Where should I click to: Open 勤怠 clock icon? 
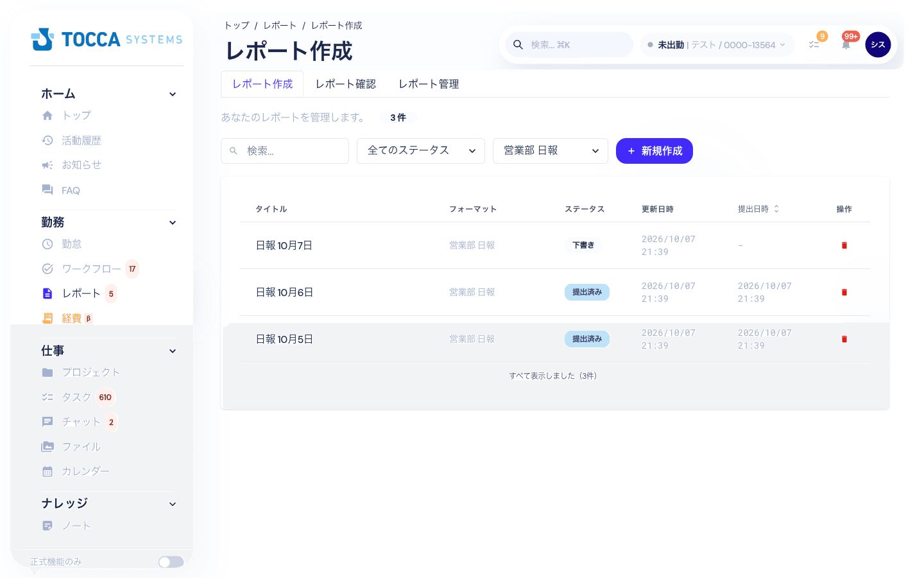47,244
